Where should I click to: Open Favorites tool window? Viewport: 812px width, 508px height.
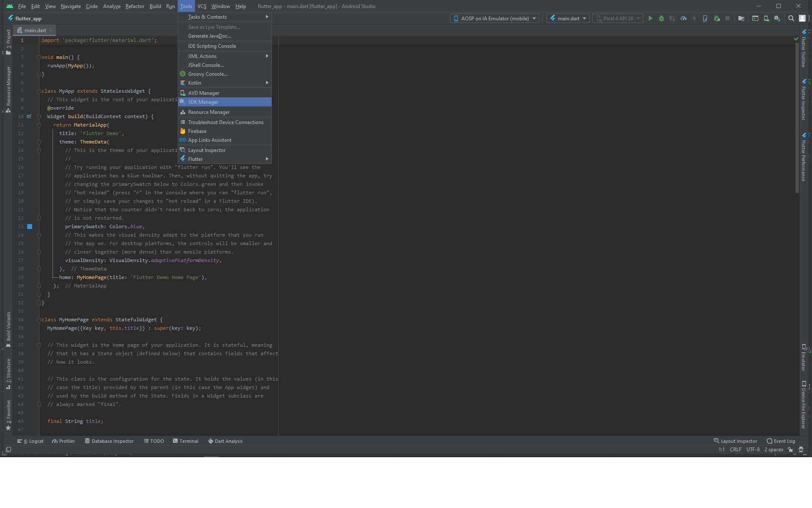tap(8, 415)
